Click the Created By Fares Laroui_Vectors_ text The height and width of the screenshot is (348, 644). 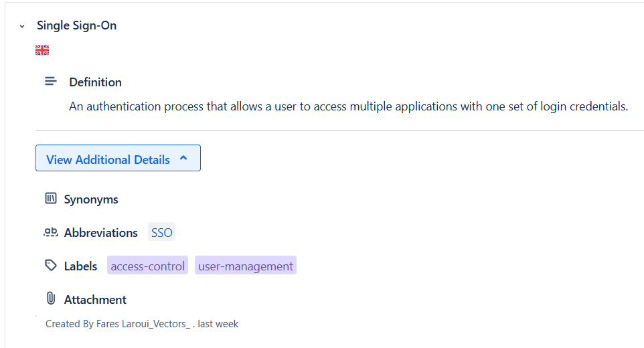(x=119, y=324)
